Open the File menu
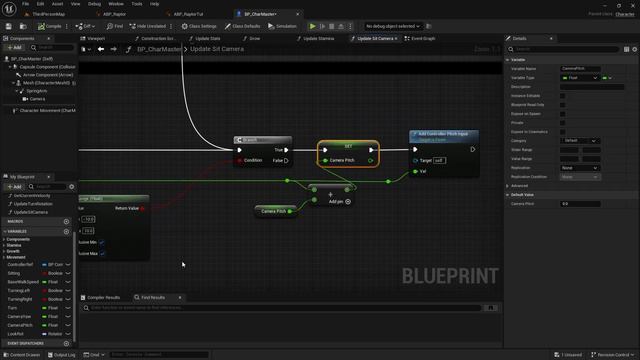The width and height of the screenshot is (640, 360). pos(25,4)
